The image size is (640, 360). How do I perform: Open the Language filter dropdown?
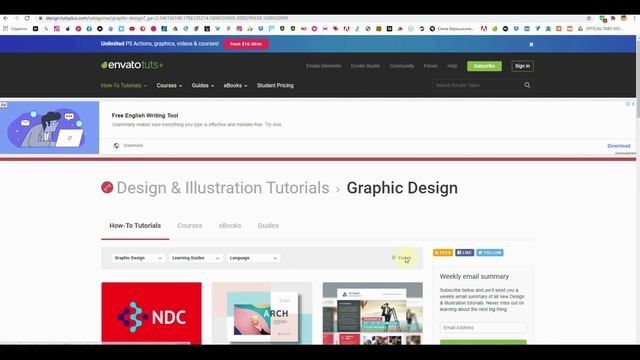tap(253, 258)
